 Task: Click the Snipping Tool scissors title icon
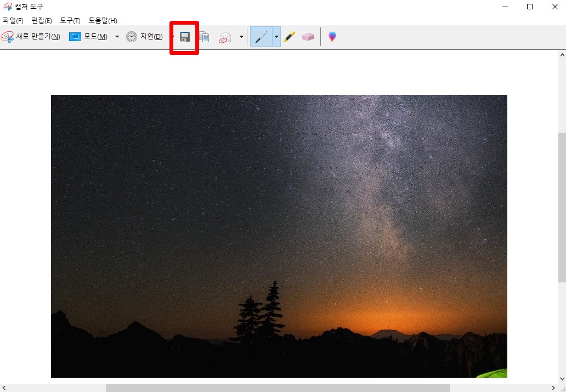click(x=7, y=7)
